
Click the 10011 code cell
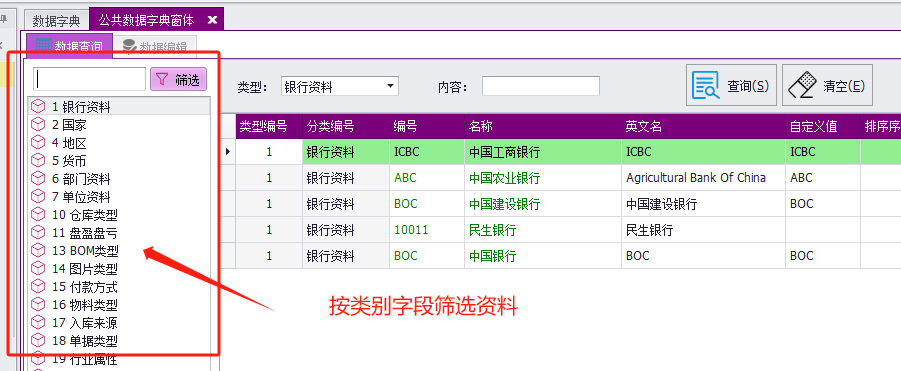[x=427, y=230]
